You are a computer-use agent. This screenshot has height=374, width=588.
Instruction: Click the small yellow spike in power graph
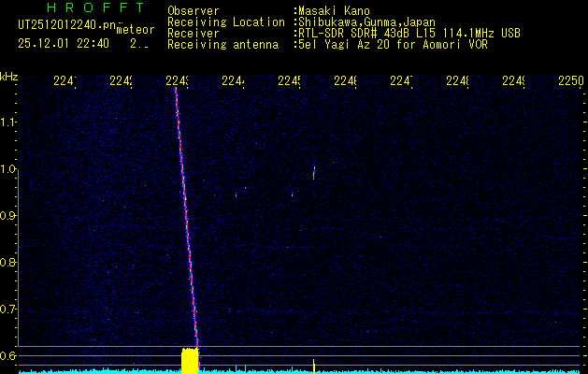tap(314, 367)
